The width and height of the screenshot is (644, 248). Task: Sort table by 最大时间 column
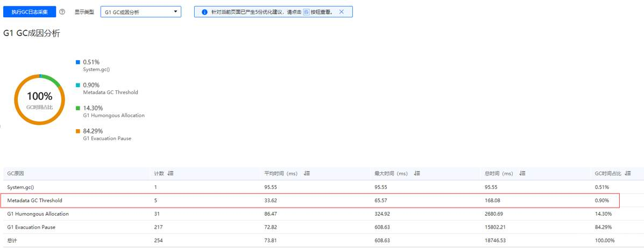(417, 173)
